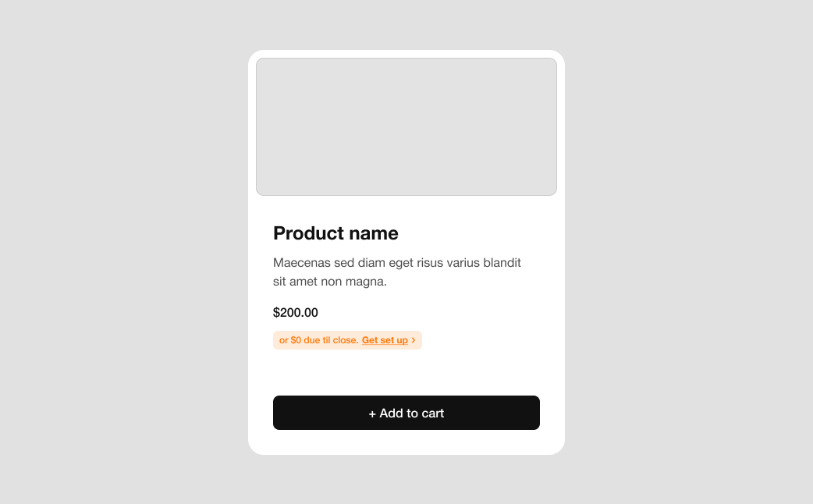Click the word 'Add' on the button
Screen dimensions: 813x504
tap(392, 413)
